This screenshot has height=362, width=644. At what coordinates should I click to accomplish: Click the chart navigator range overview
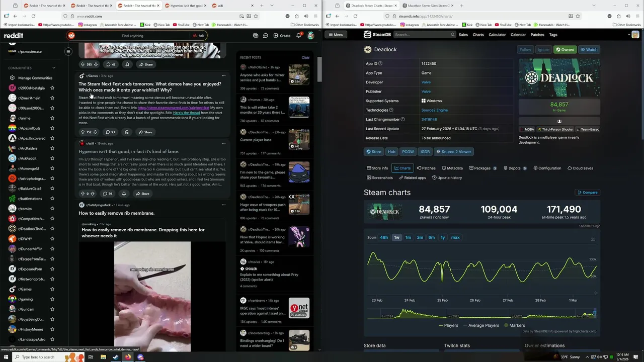click(481, 314)
